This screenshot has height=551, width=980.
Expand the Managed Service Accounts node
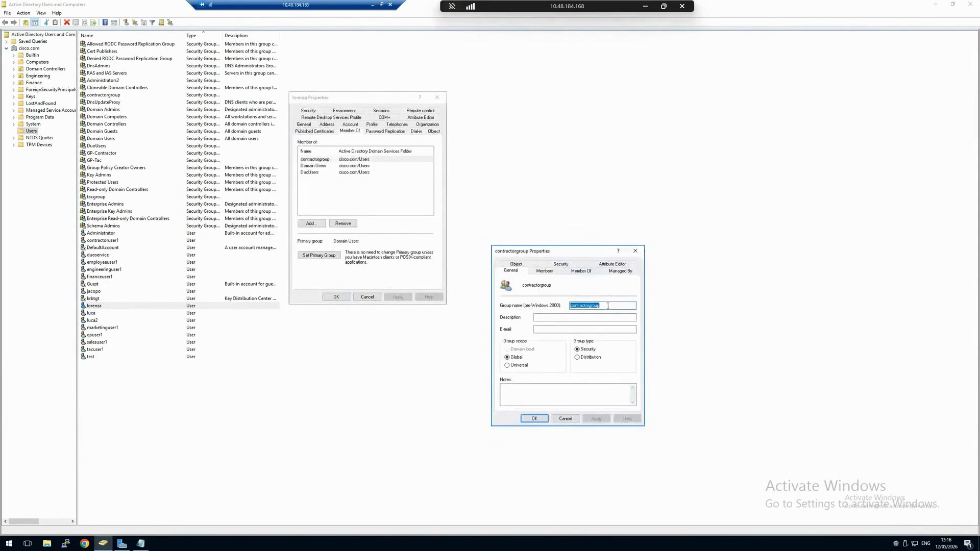pos(14,110)
